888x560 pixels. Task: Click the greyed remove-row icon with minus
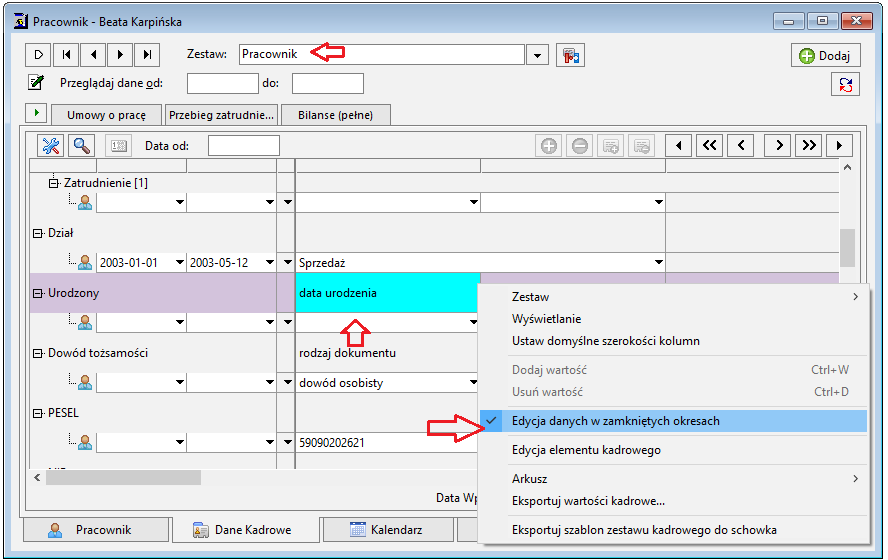pyautogui.click(x=642, y=146)
